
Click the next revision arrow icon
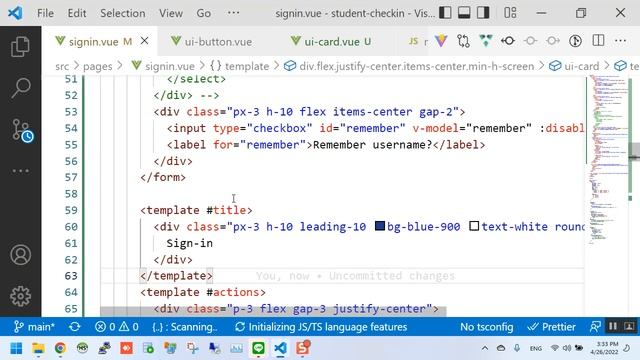(x=553, y=41)
